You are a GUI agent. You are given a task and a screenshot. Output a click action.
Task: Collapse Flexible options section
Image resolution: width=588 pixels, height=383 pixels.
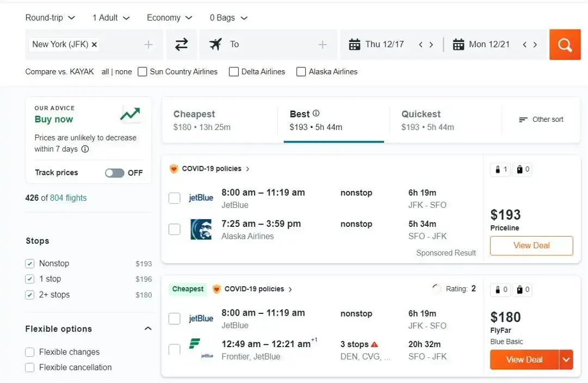pyautogui.click(x=148, y=329)
